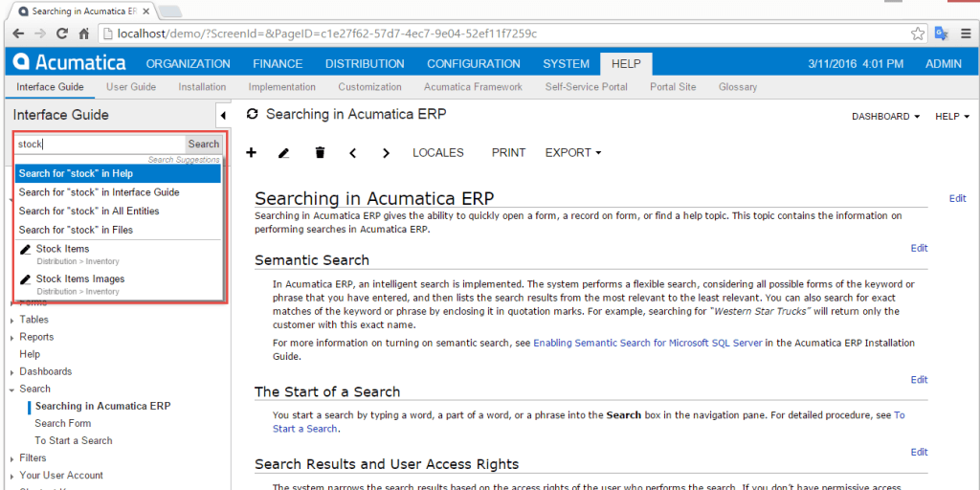Go to browser home icon

[x=83, y=33]
